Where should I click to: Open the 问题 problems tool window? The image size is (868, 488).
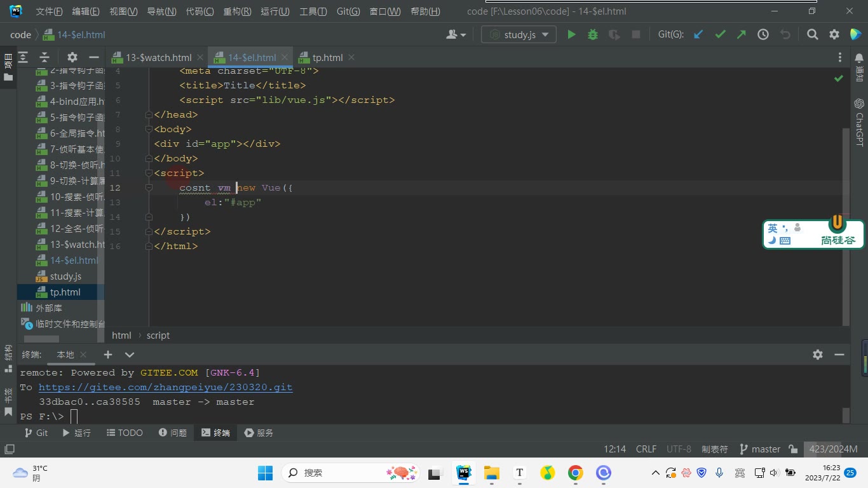[173, 433]
